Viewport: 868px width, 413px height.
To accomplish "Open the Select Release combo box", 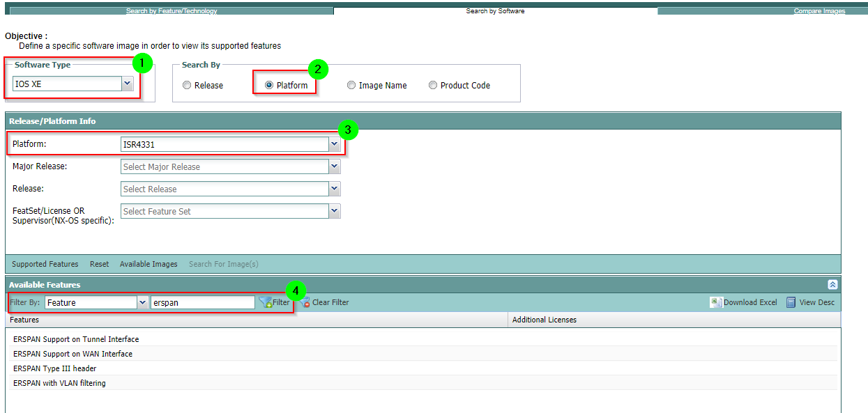I will (x=334, y=188).
